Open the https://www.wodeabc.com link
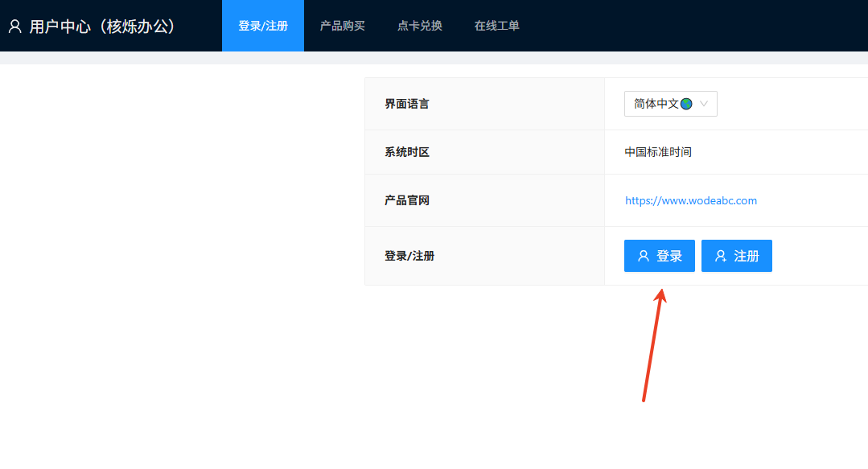Screen dimensions: 868x469 [x=691, y=200]
